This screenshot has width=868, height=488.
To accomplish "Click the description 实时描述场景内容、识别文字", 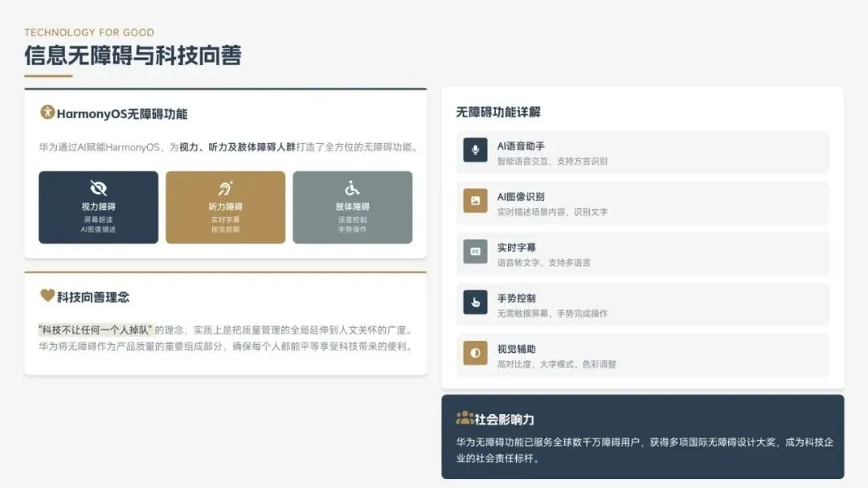I will 552,212.
